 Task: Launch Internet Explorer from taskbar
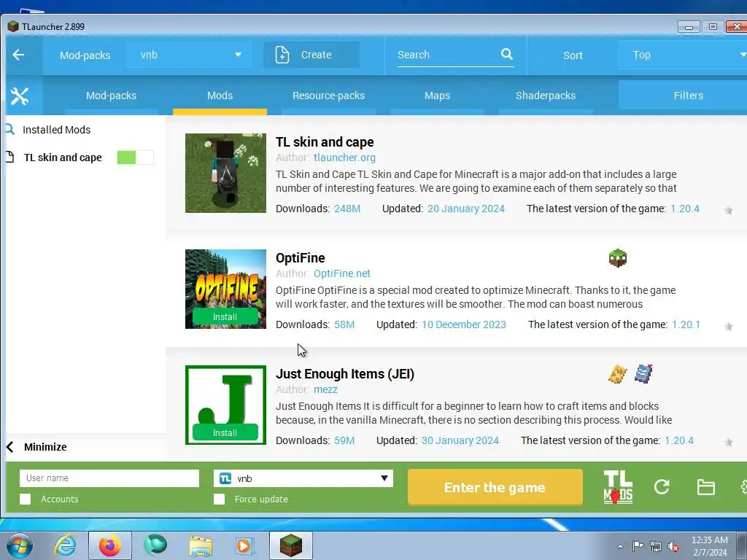click(x=65, y=545)
